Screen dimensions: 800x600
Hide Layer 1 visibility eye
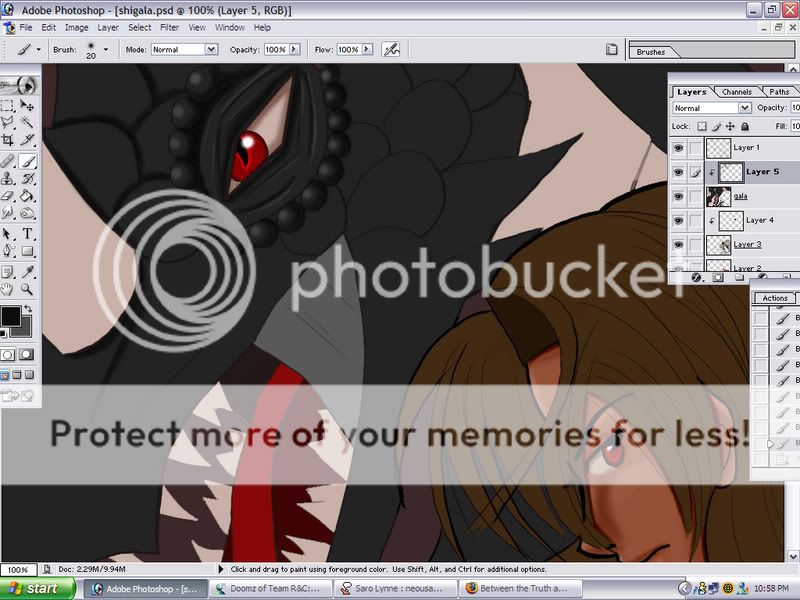coord(678,148)
